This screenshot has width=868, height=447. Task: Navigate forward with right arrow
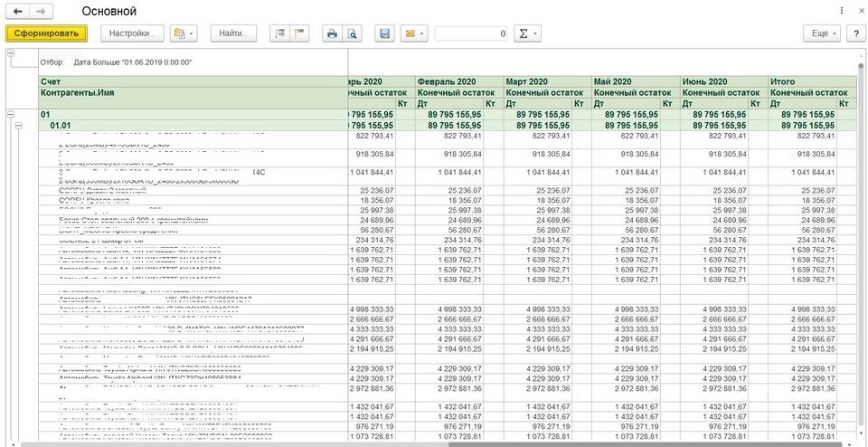tap(41, 12)
